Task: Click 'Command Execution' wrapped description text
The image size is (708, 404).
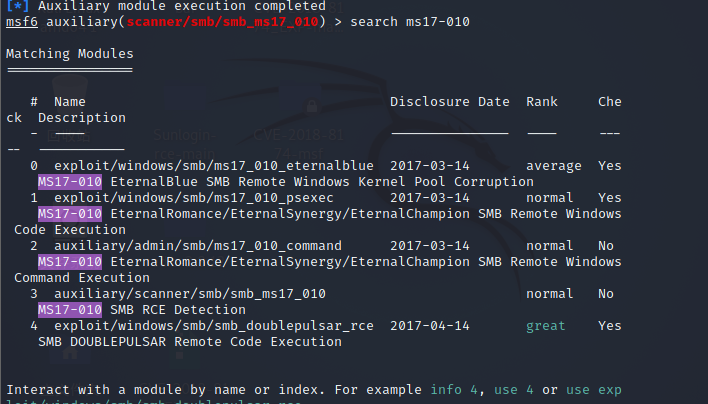Action: (x=82, y=278)
